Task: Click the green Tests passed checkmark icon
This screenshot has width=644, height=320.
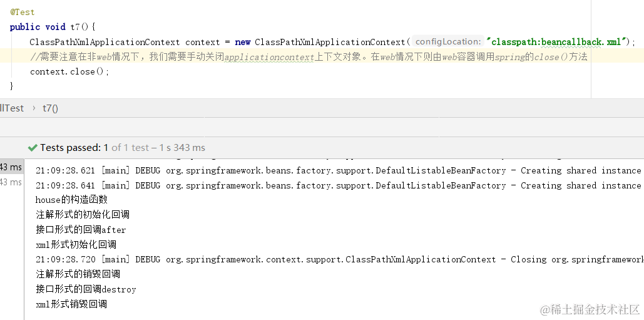Action: [33, 148]
